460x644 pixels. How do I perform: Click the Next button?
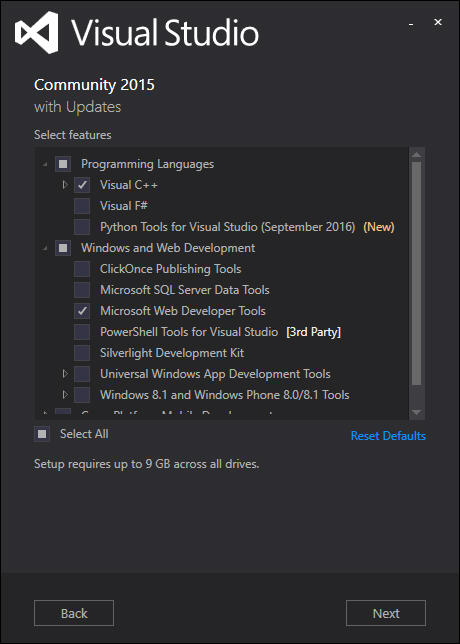(x=386, y=613)
